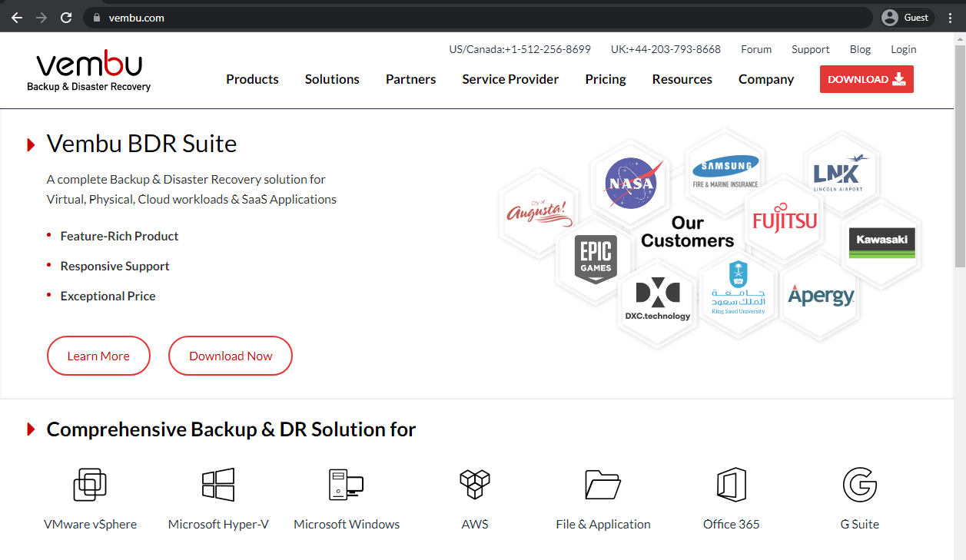Open the Office 365 icon
Screen dimensions: 966x560
point(731,485)
